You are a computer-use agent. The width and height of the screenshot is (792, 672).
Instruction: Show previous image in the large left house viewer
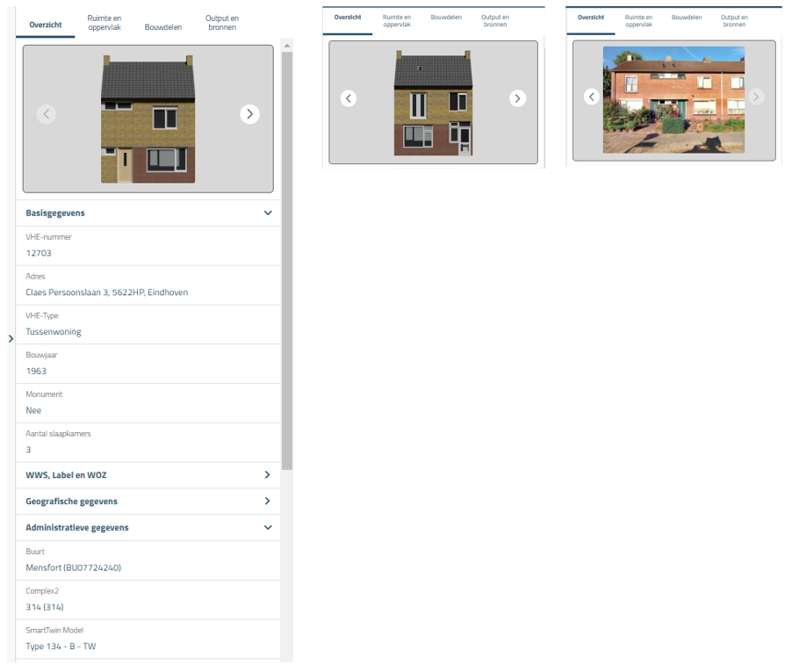point(47,113)
